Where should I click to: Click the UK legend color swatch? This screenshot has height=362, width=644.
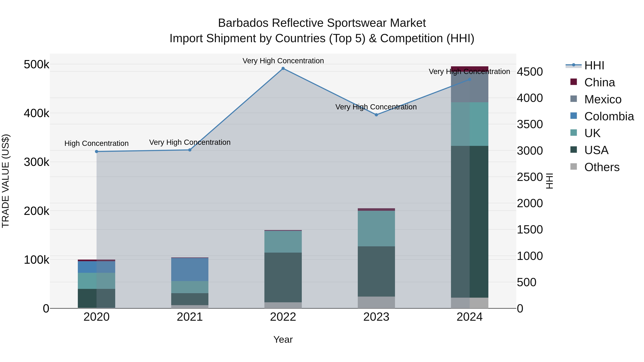point(574,133)
